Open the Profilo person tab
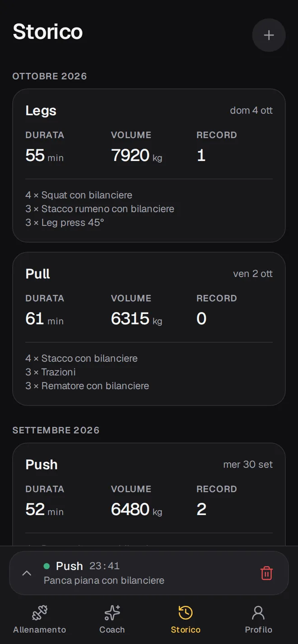Viewport: 298px width, 644px height. click(x=258, y=619)
